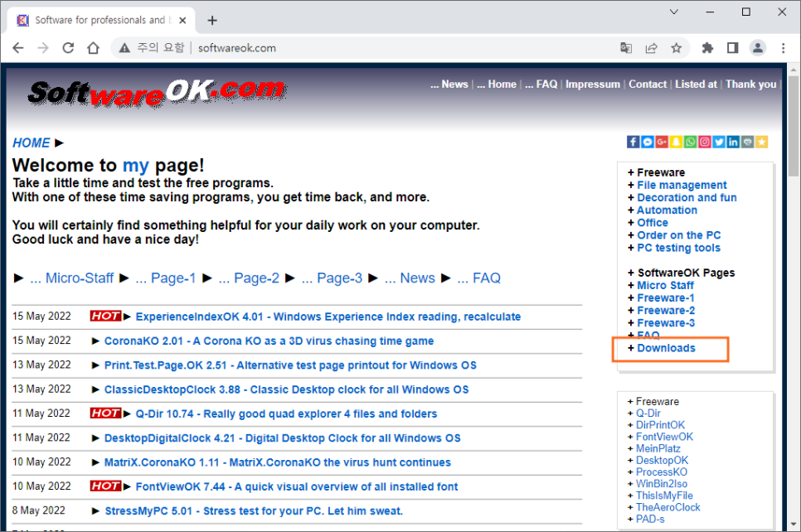Viewport: 801px width, 532px height.
Task: Open Contact in top navigation
Action: tap(648, 85)
